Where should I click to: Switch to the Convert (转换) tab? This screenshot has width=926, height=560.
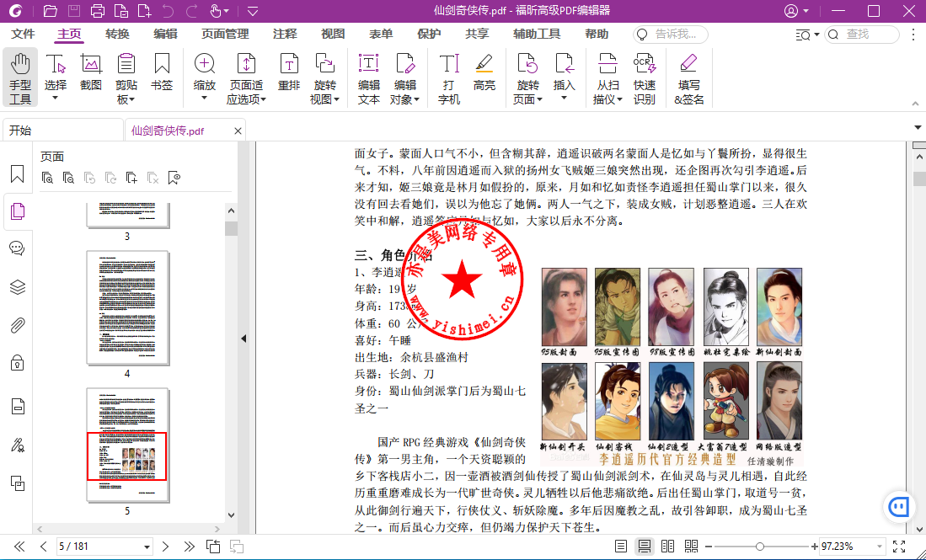117,35
